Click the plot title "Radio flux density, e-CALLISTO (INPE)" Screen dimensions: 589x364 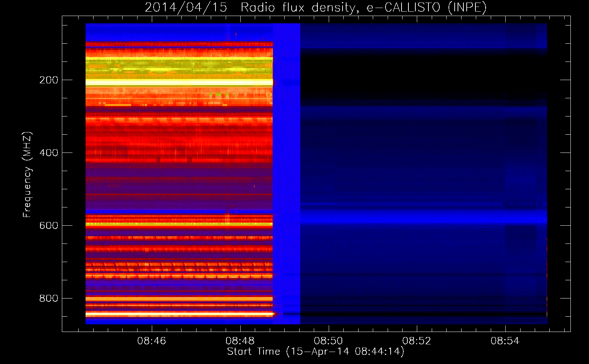(363, 8)
